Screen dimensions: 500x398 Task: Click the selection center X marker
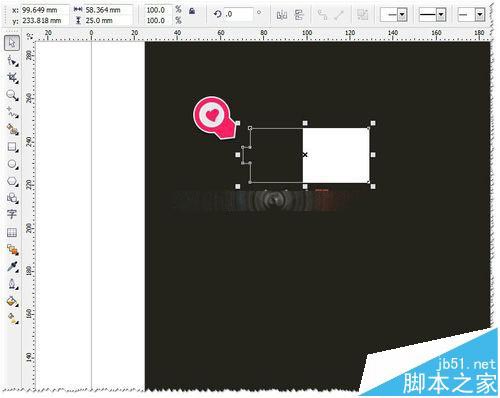305,155
